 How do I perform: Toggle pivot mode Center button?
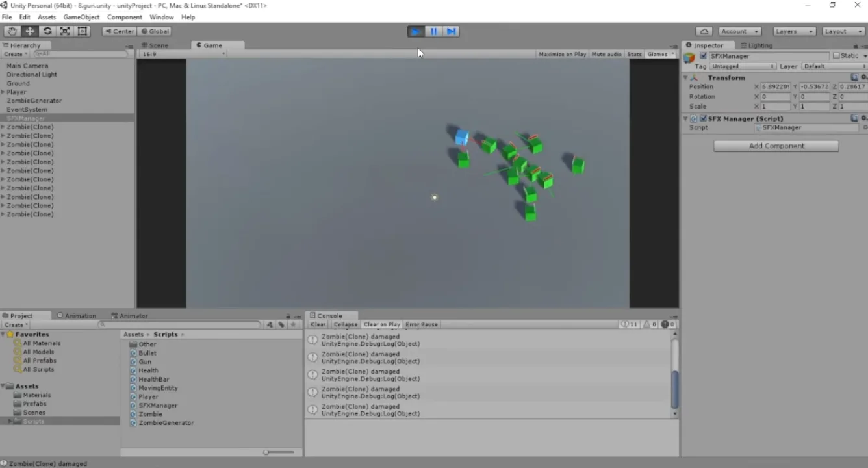tap(119, 31)
